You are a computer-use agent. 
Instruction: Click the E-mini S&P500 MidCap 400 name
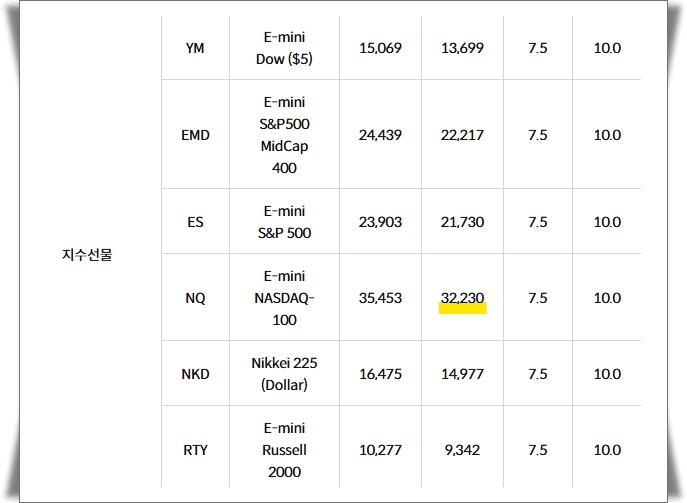(284, 135)
